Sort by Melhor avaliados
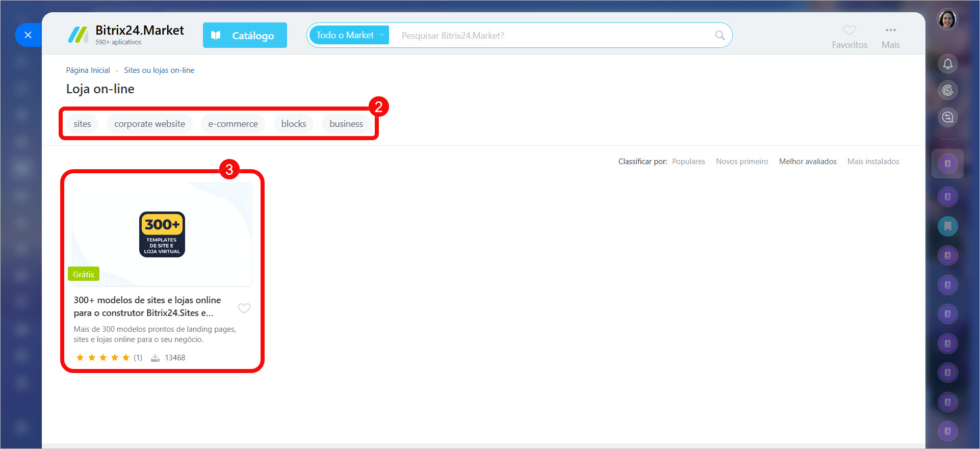Screen dimensions: 980x449 coord(808,162)
